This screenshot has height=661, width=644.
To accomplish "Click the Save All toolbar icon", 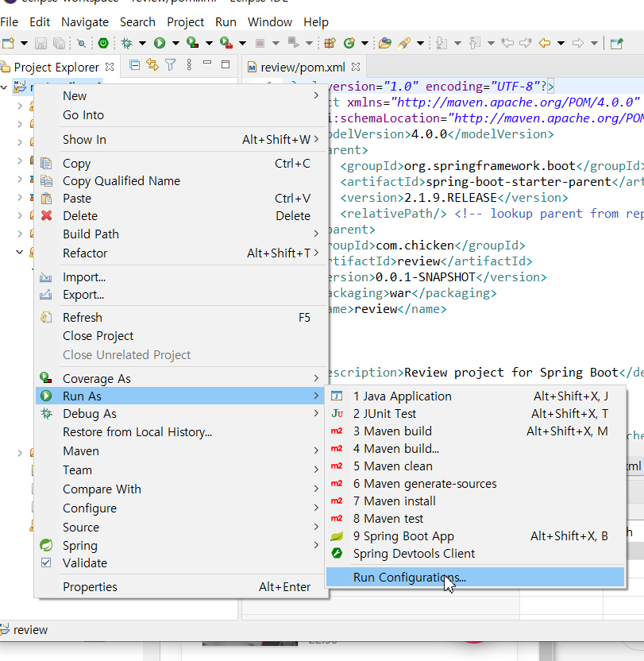I will [60, 43].
